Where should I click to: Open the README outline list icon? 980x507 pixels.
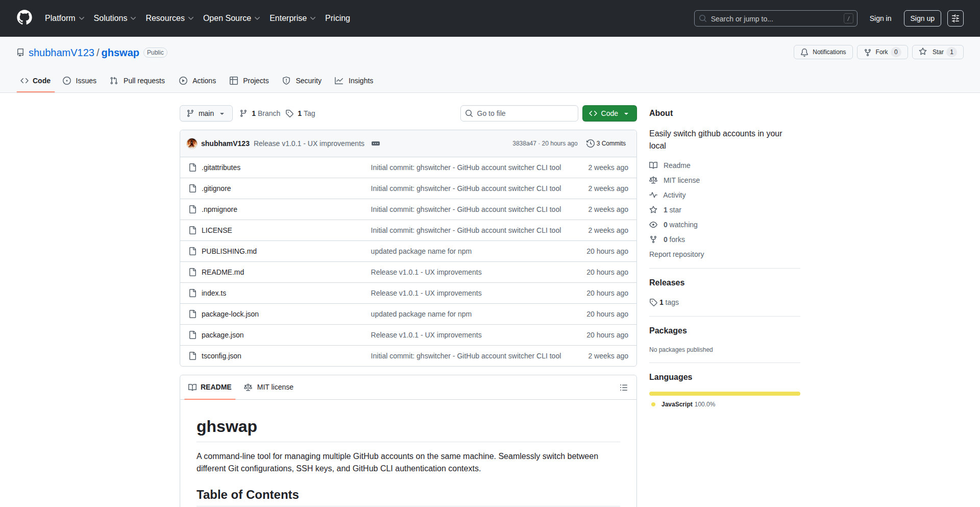[x=624, y=388]
